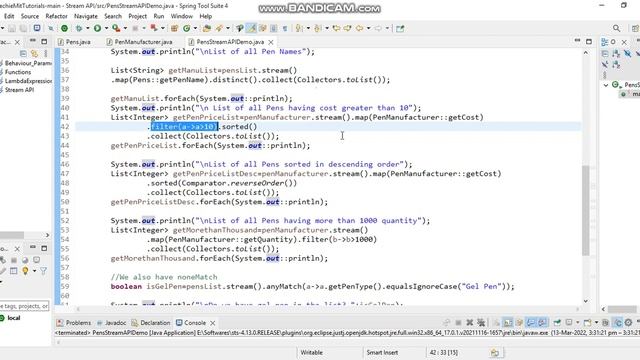Click the Open Console icon in console toolbar
Viewport: 640px width, 360px height.
587,322
